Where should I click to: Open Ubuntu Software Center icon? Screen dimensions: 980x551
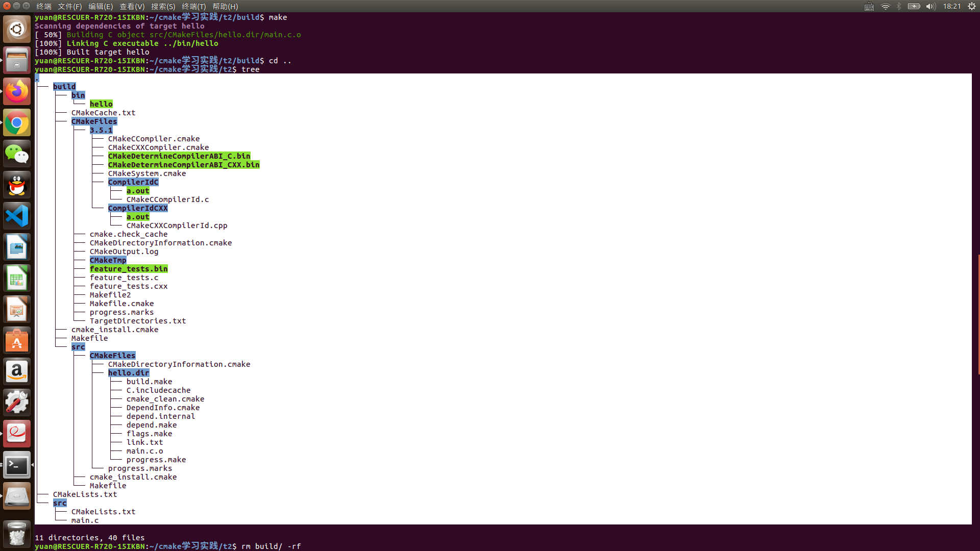(x=17, y=341)
